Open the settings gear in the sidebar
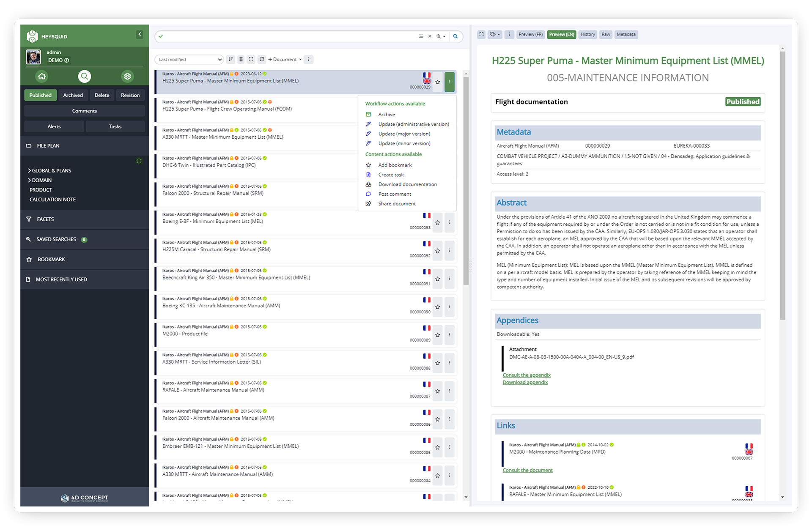Viewport: 812px width, 531px height. [x=127, y=77]
